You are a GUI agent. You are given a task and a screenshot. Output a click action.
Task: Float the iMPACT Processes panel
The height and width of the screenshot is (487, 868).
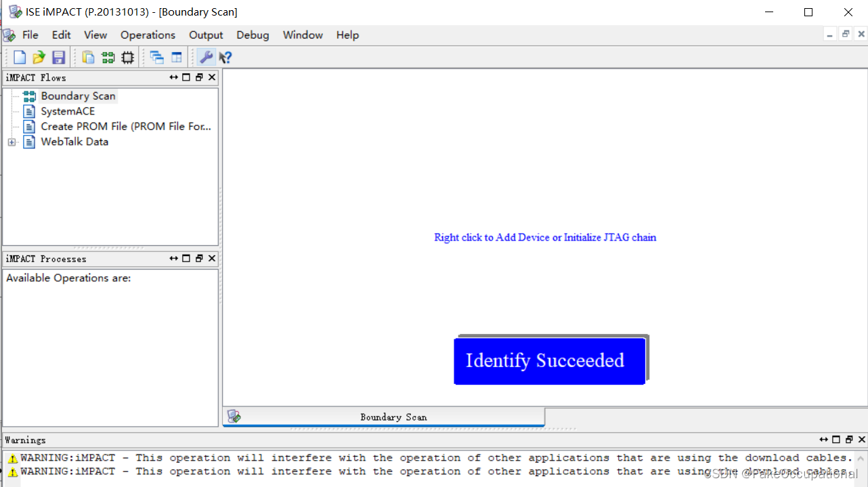click(x=199, y=258)
